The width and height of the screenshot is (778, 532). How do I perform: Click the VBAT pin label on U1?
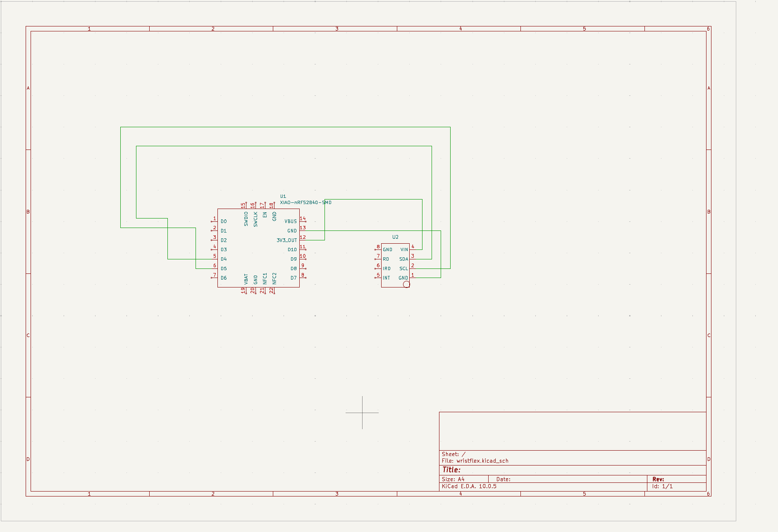246,279
